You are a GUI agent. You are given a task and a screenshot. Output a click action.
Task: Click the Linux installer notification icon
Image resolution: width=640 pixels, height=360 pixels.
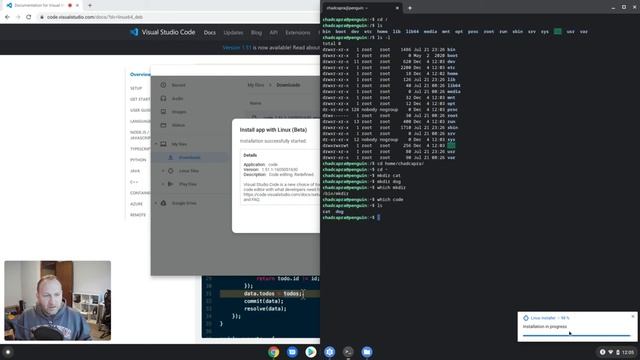[526, 318]
